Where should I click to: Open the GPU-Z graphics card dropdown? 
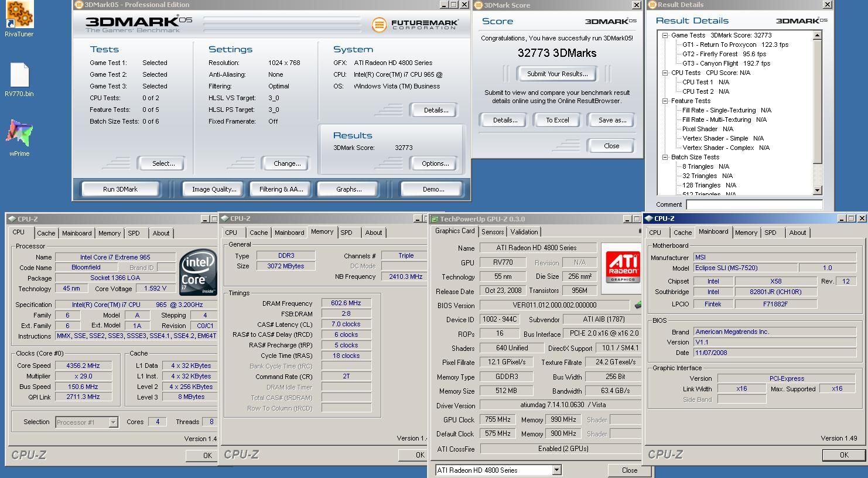tap(556, 470)
